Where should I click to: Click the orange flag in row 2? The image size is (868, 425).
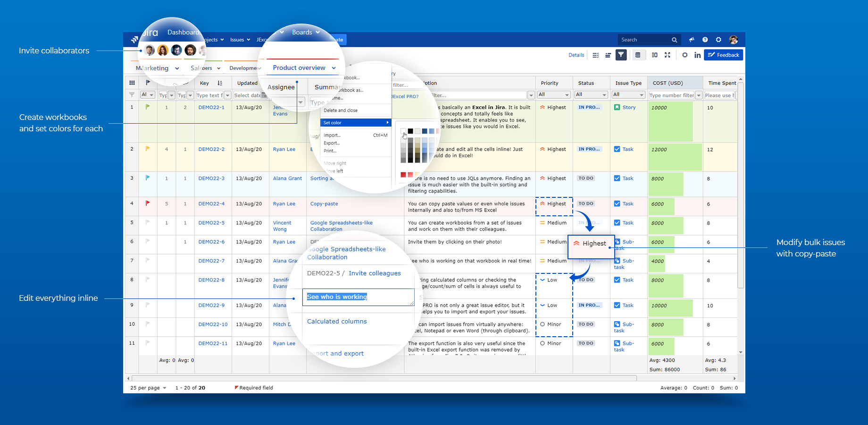[x=148, y=148]
